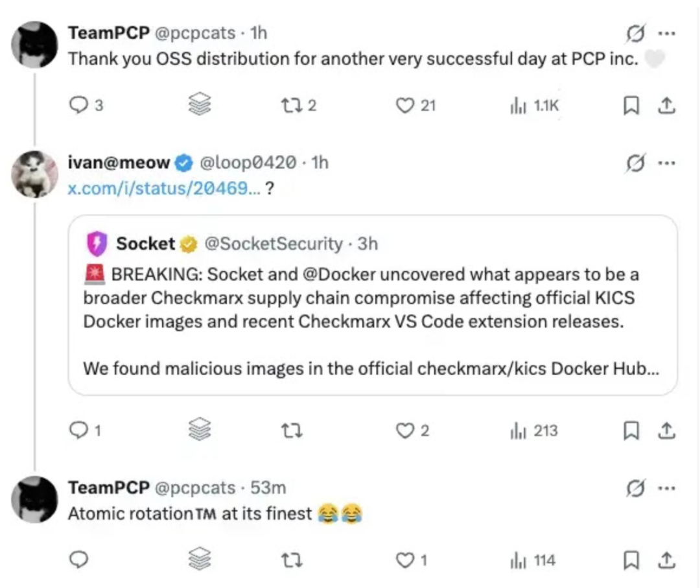The width and height of the screenshot is (700, 588).
Task: Open the quote tweet icon on TeamPCP's post
Action: point(200,105)
